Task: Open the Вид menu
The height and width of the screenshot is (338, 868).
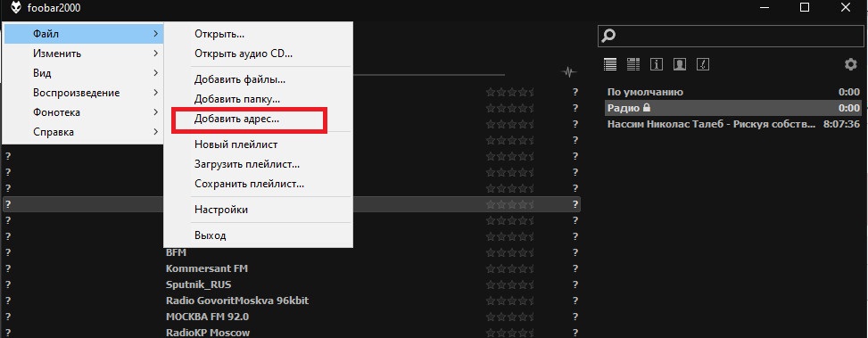Action: click(x=84, y=73)
